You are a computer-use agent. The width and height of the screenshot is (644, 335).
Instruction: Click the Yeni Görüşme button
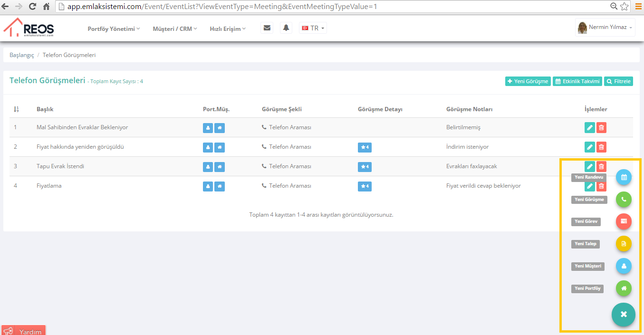click(528, 81)
